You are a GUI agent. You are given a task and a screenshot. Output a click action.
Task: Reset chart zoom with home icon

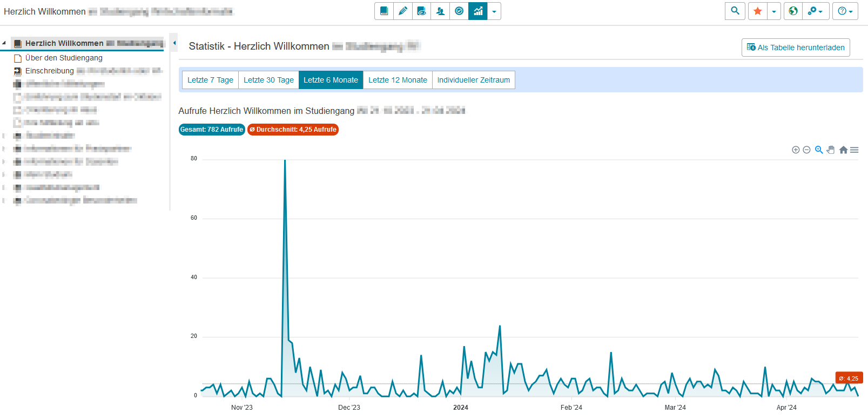pos(843,150)
